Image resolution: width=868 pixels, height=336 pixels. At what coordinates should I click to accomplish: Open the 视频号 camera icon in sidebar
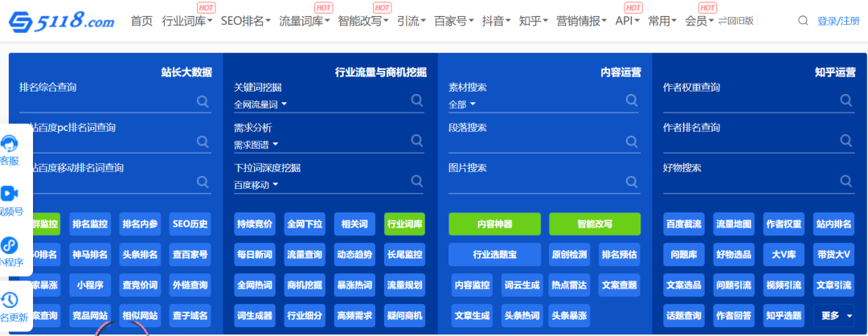pos(9,194)
